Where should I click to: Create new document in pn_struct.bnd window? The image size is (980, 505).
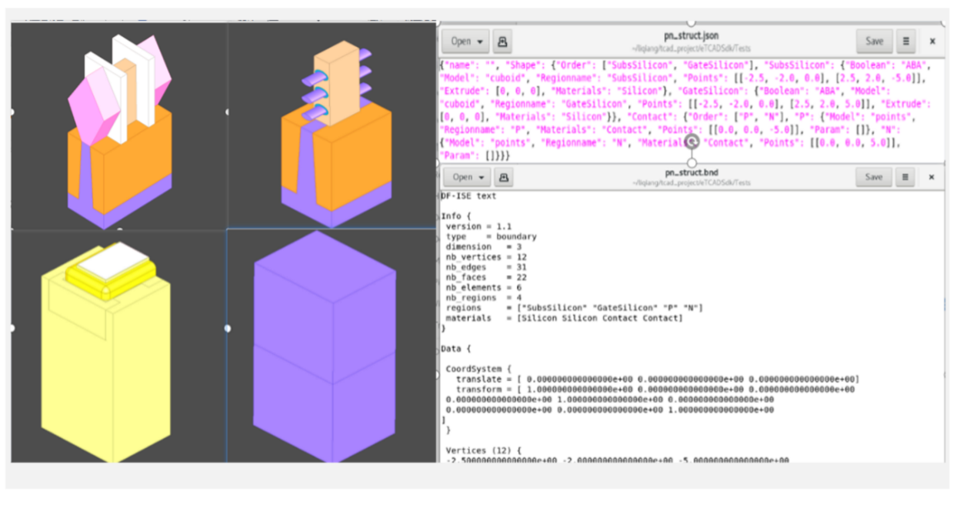[x=503, y=177]
